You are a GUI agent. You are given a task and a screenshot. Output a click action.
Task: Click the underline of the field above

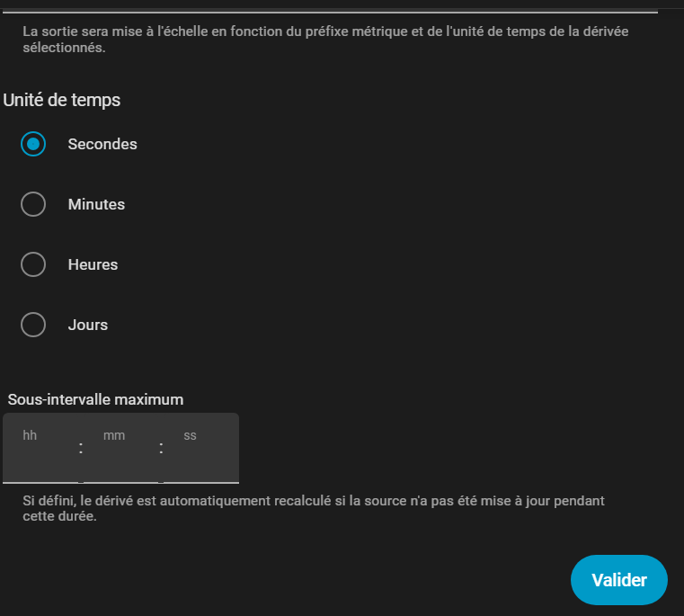click(x=330, y=13)
